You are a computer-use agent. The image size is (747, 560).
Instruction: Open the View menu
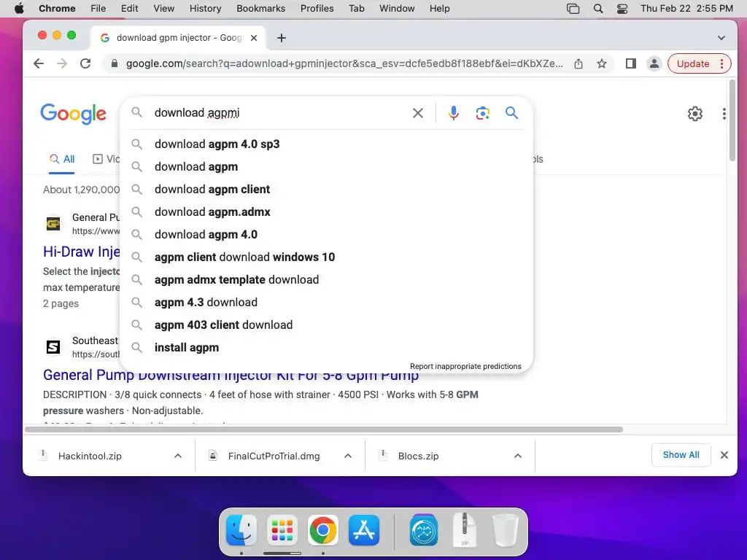coord(164,9)
